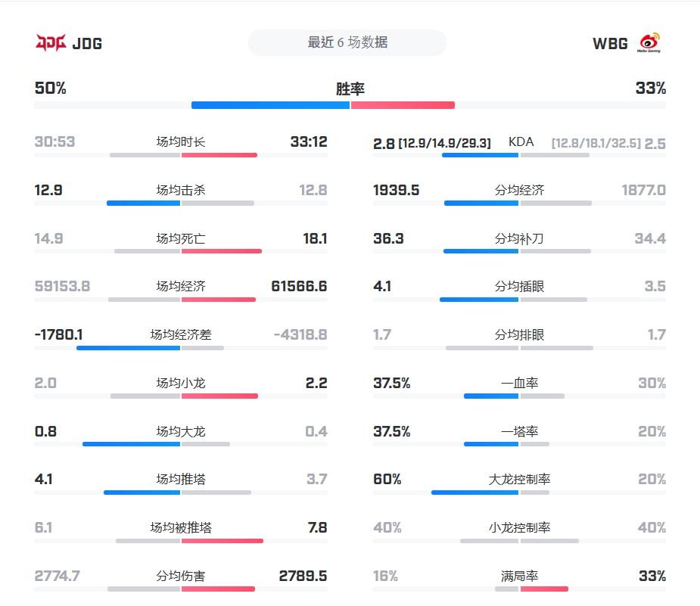Click the 分均经济 stat label

(x=519, y=191)
